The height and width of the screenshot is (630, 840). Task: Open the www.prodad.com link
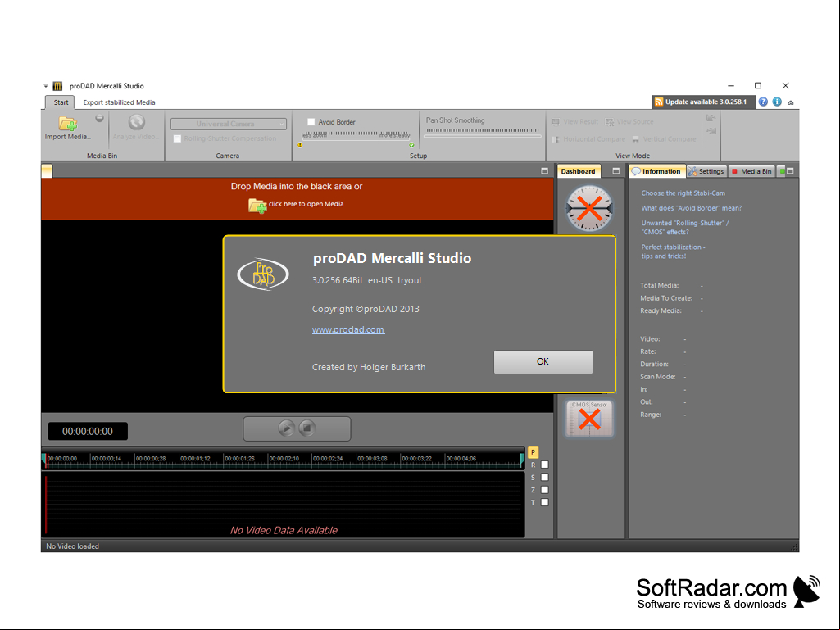[348, 329]
